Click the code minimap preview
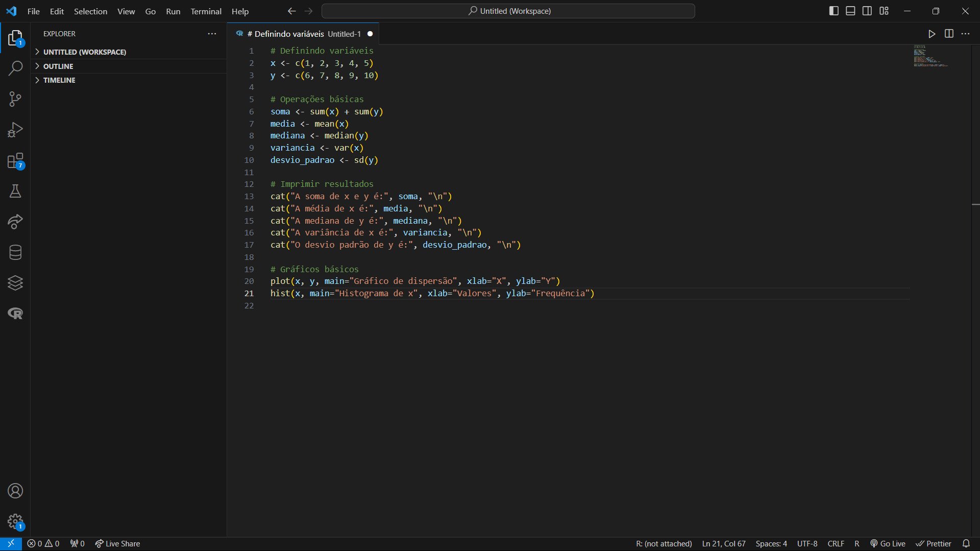Screen dimensions: 980x551 [x=931, y=56]
